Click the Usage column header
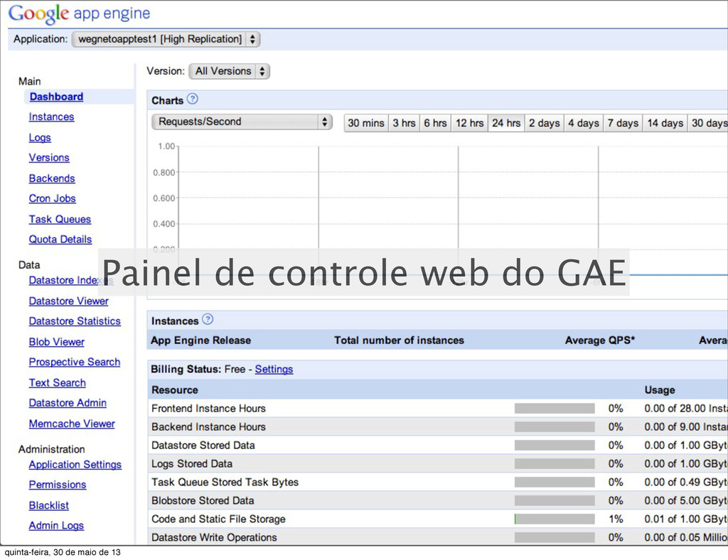Viewport: 728px width, 560px height. 659,389
